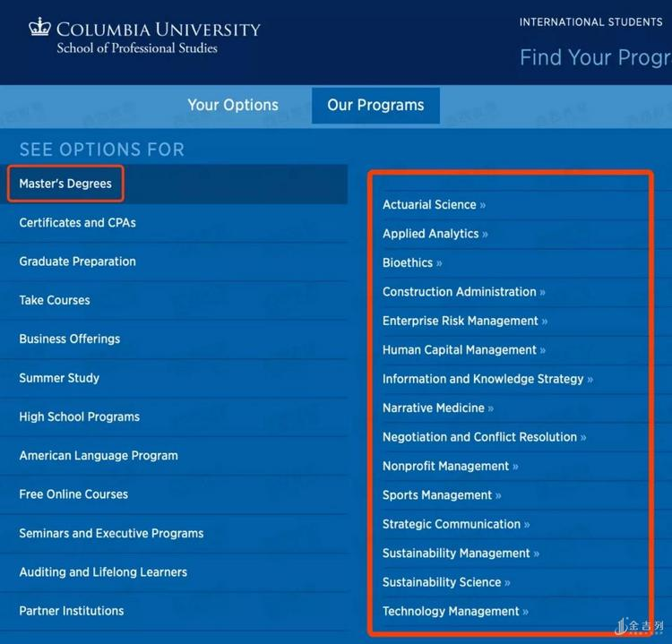
Task: Select the Our Programs tab
Action: (x=375, y=105)
